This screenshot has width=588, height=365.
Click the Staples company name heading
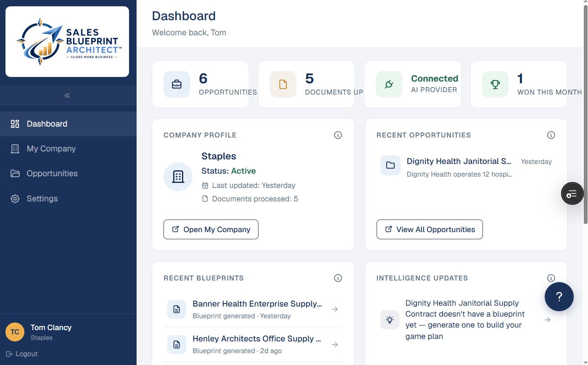coord(219,156)
